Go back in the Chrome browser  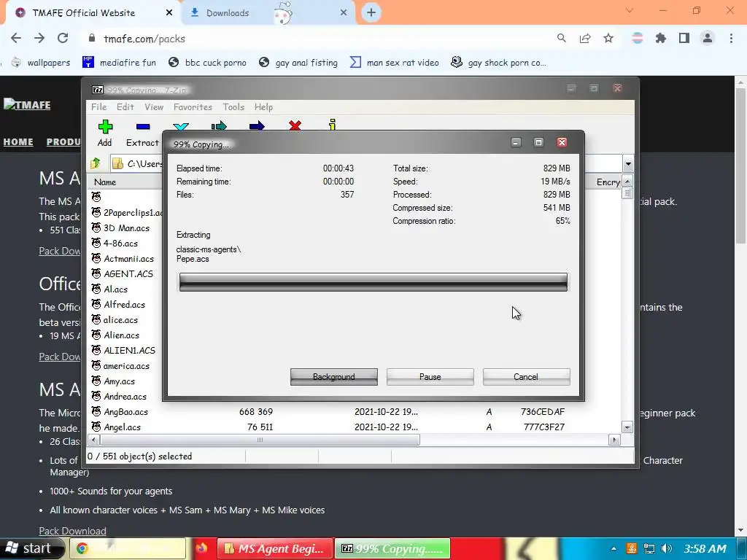[16, 38]
